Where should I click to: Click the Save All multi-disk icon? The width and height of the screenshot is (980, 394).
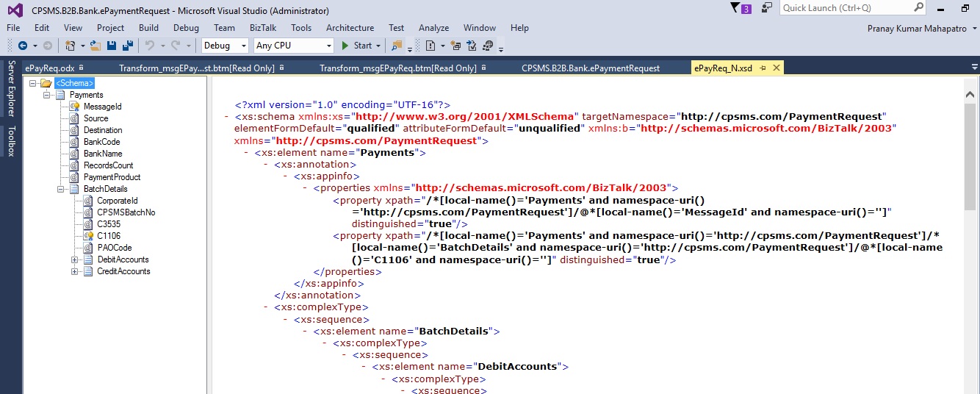128,46
